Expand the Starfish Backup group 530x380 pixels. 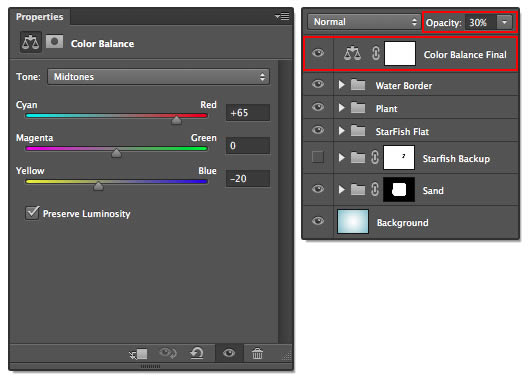click(x=341, y=157)
